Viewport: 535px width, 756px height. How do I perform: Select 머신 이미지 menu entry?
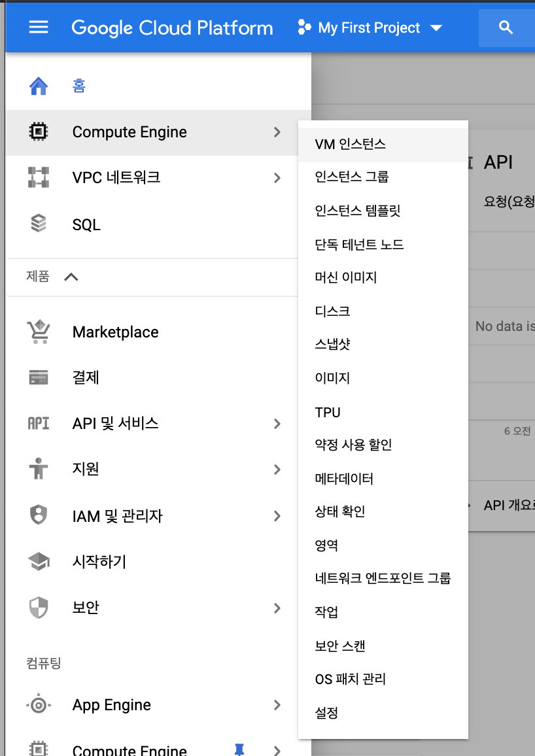tap(383, 277)
